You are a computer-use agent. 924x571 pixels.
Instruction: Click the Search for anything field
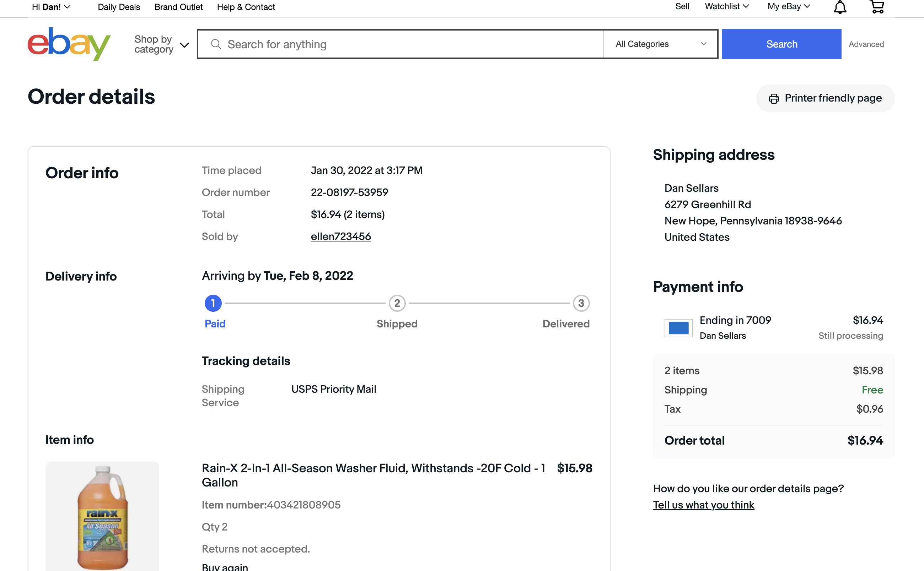(401, 44)
